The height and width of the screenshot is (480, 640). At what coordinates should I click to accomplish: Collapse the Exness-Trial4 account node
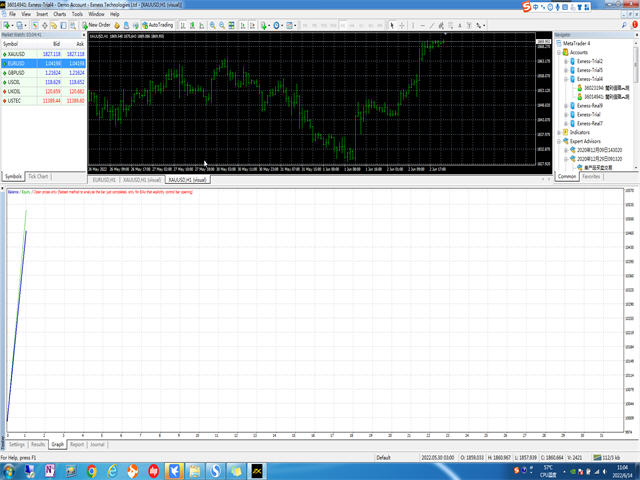tap(566, 79)
